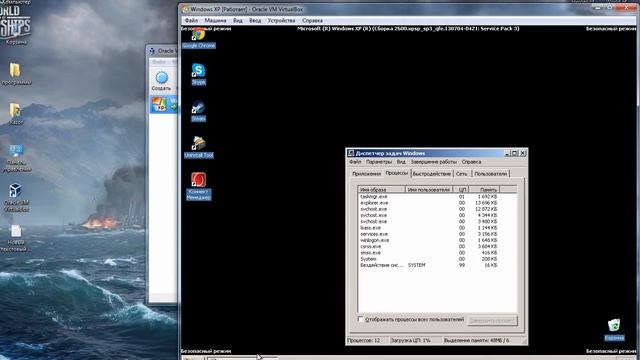Open Файл menu of the VirtualBox VM window
Image resolution: width=640 pixels, height=360 pixels.
pyautogui.click(x=191, y=20)
